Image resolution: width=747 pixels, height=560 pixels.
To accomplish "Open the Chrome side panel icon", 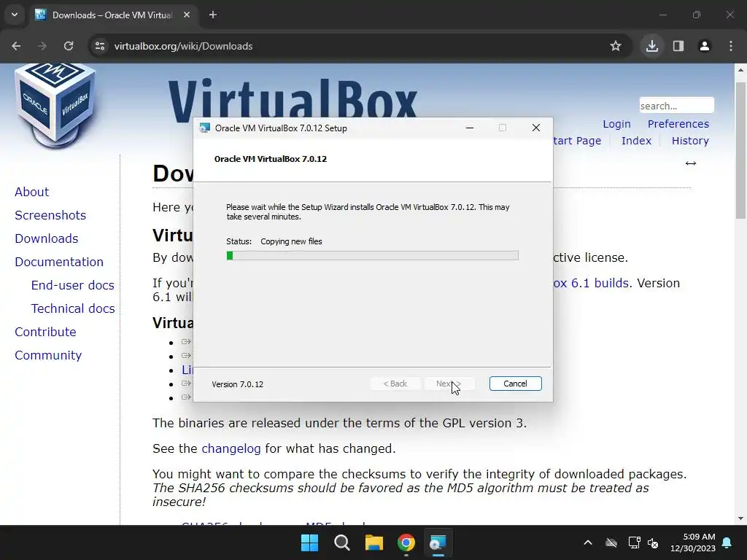I will click(x=678, y=46).
